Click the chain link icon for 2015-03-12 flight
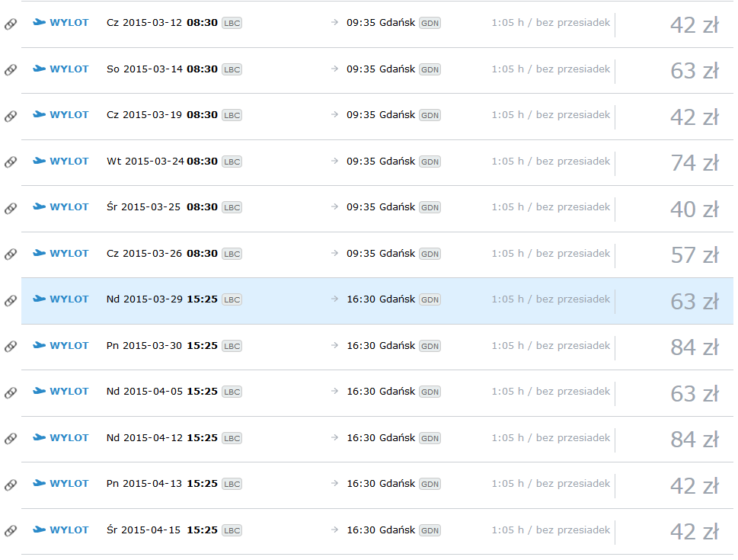Screen dimensions: 738x560 click(x=11, y=24)
